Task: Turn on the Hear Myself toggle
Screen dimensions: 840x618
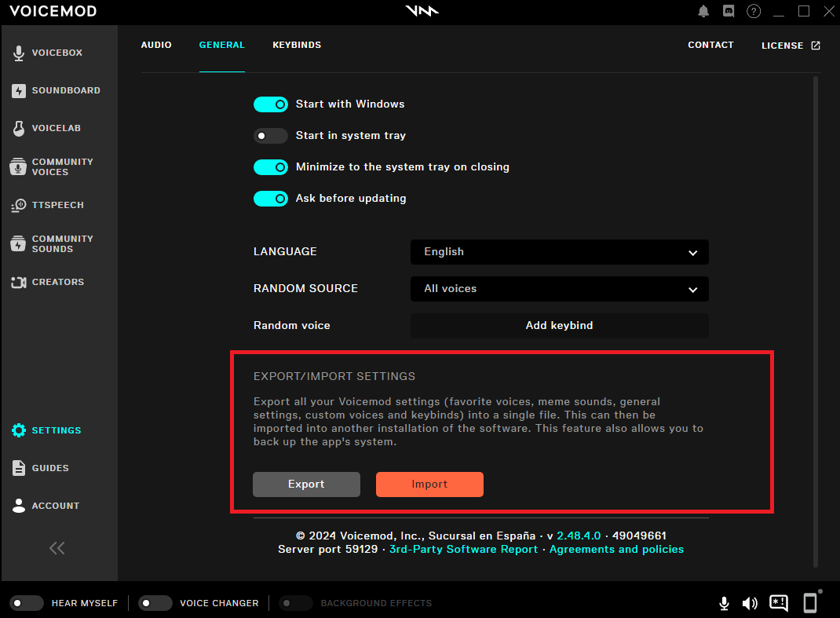Action: (27, 603)
